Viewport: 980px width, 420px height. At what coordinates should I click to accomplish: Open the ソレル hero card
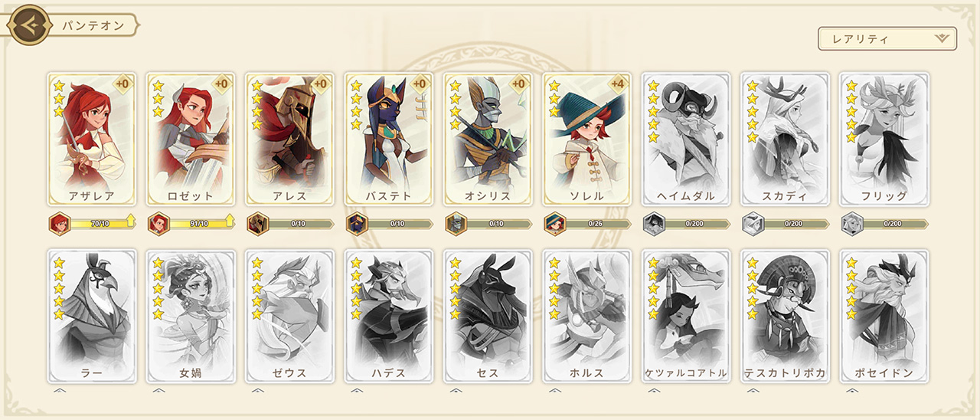click(x=587, y=139)
